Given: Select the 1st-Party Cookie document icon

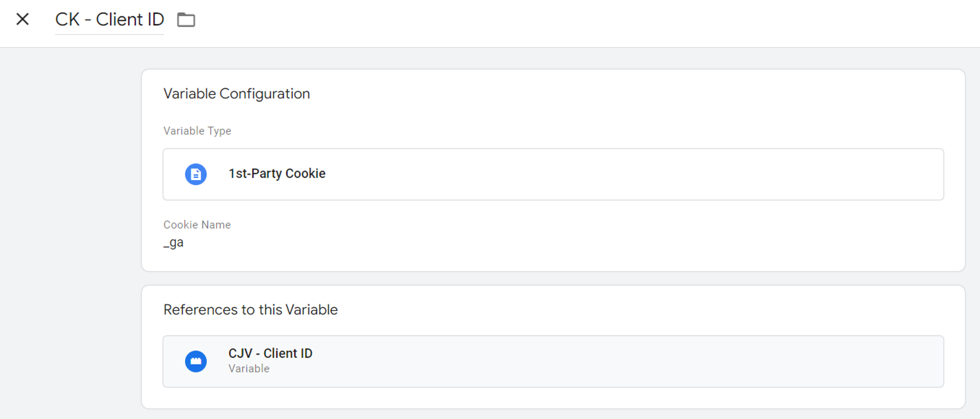Looking at the screenshot, I should (196, 174).
